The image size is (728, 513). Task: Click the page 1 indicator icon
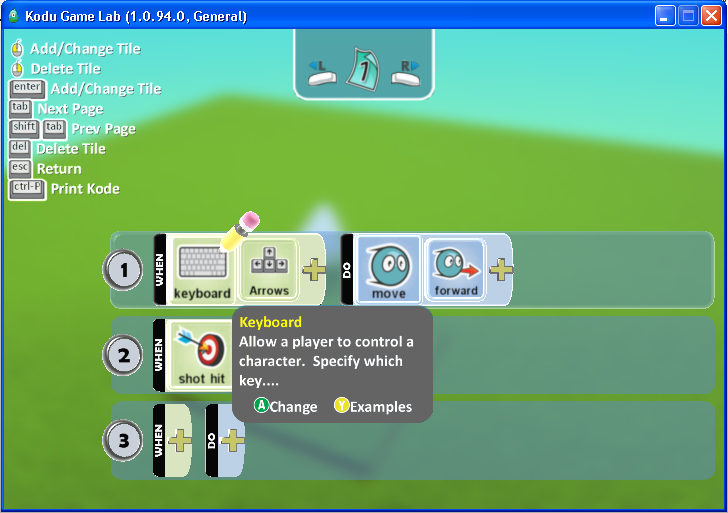pyautogui.click(x=363, y=70)
